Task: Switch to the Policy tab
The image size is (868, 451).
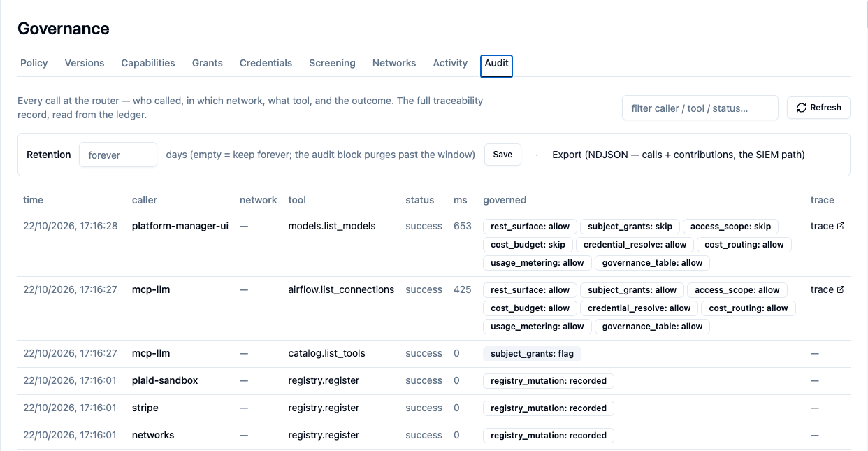Action: [34, 63]
